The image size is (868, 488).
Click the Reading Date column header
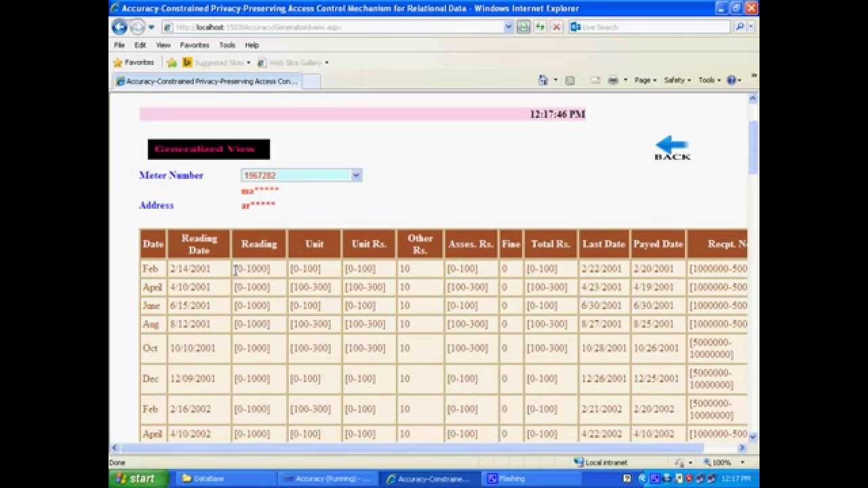[199, 244]
